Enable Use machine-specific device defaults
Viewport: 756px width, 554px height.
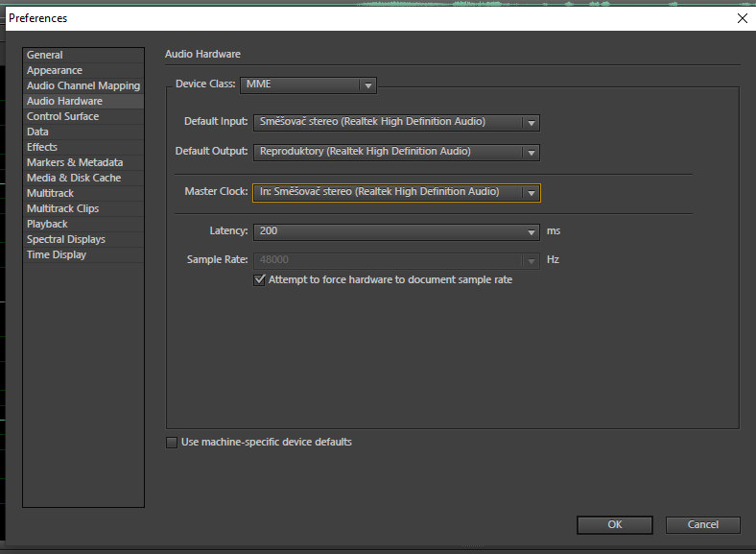(172, 443)
